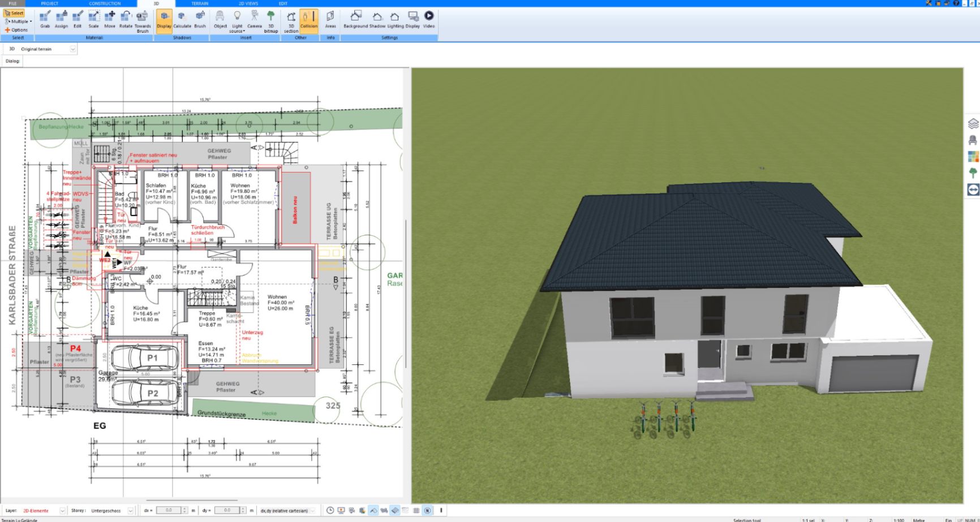
Task: Open the Areas info tool
Action: click(x=330, y=19)
